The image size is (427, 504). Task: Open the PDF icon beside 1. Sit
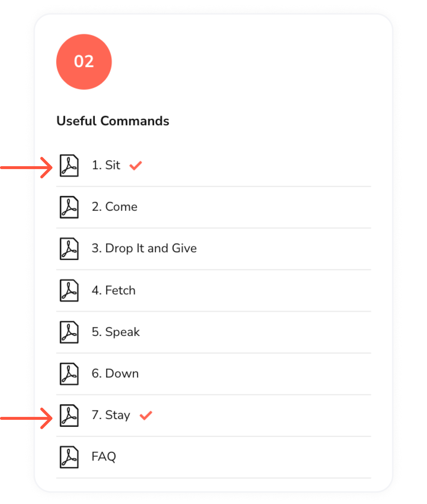pos(69,165)
